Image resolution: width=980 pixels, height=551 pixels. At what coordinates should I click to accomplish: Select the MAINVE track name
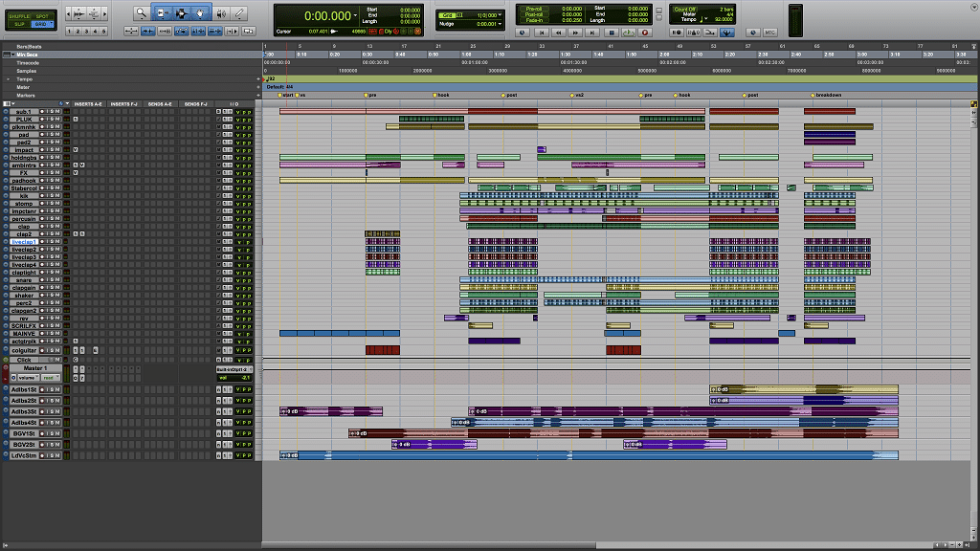point(24,334)
